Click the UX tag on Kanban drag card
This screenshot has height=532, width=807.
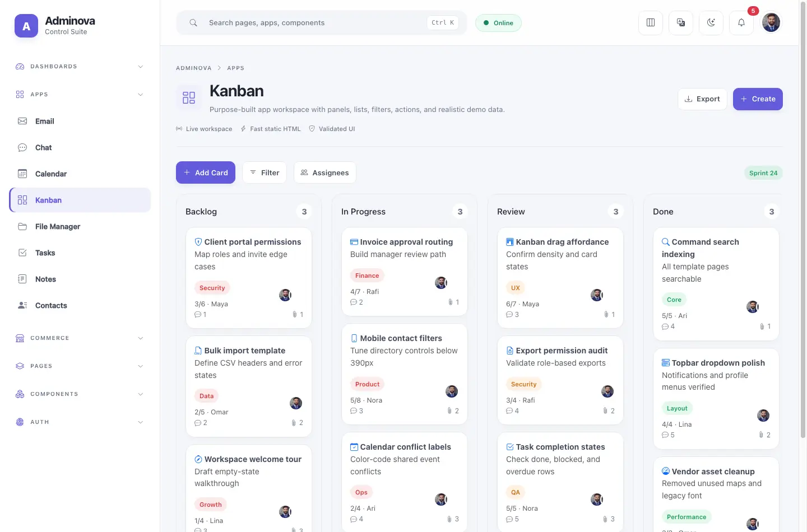point(516,288)
